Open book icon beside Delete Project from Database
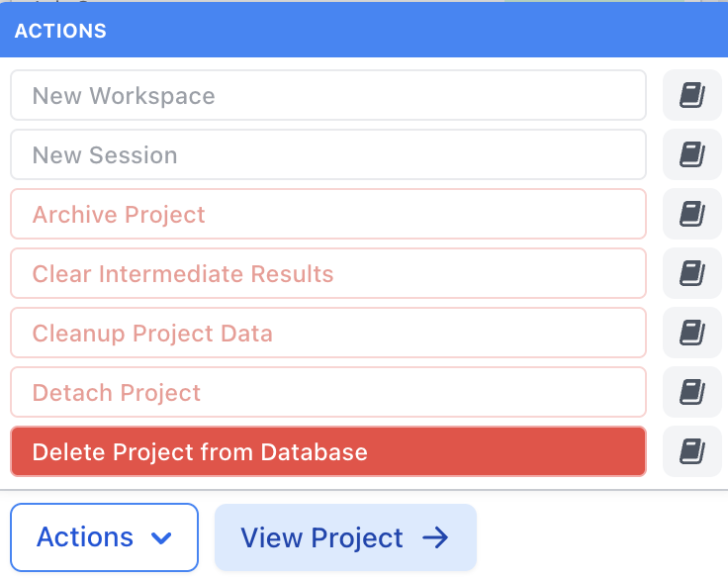Screen dimensions: 728x580 coord(691,452)
